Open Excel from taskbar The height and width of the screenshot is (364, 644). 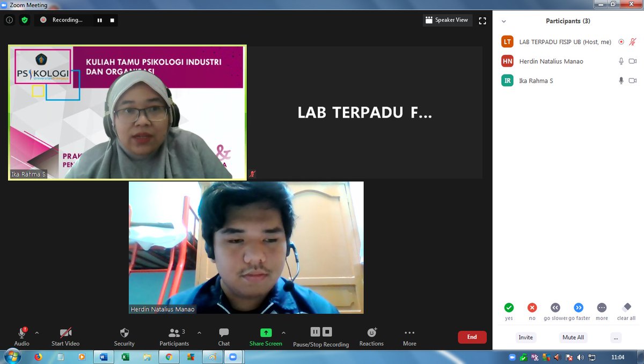125,356
